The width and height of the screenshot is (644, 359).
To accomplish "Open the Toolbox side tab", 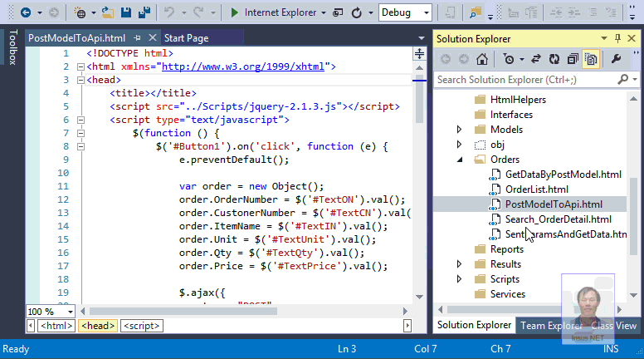I will (x=13, y=47).
